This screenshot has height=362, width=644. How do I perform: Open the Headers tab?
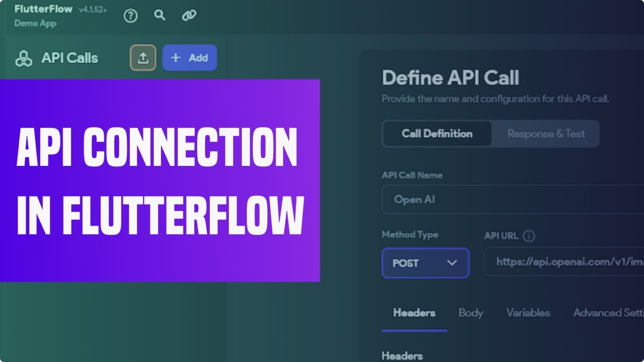[414, 313]
